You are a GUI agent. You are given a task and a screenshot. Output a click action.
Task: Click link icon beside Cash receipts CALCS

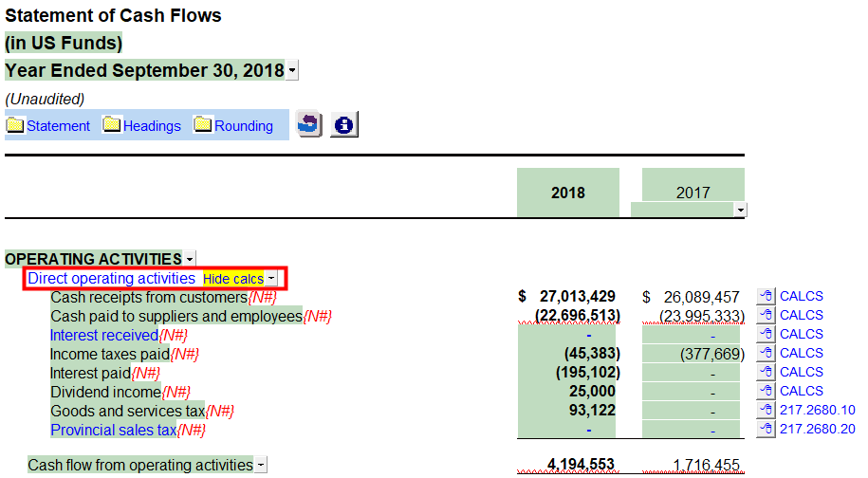click(x=766, y=297)
